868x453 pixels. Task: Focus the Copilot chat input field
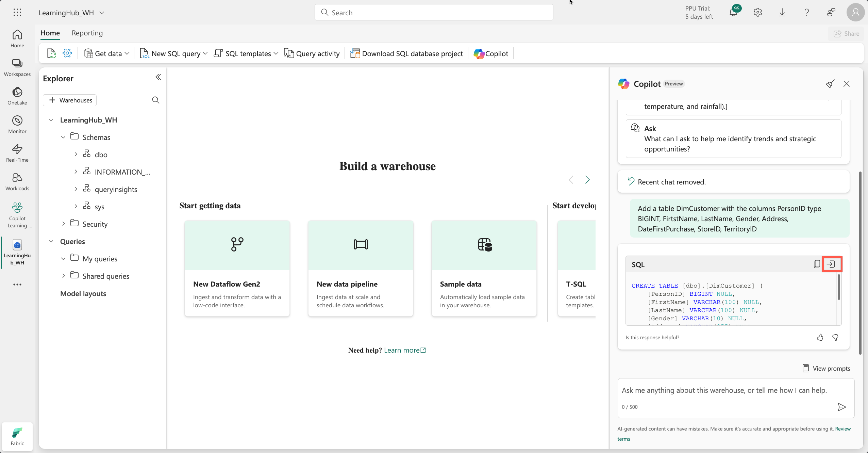click(736, 398)
